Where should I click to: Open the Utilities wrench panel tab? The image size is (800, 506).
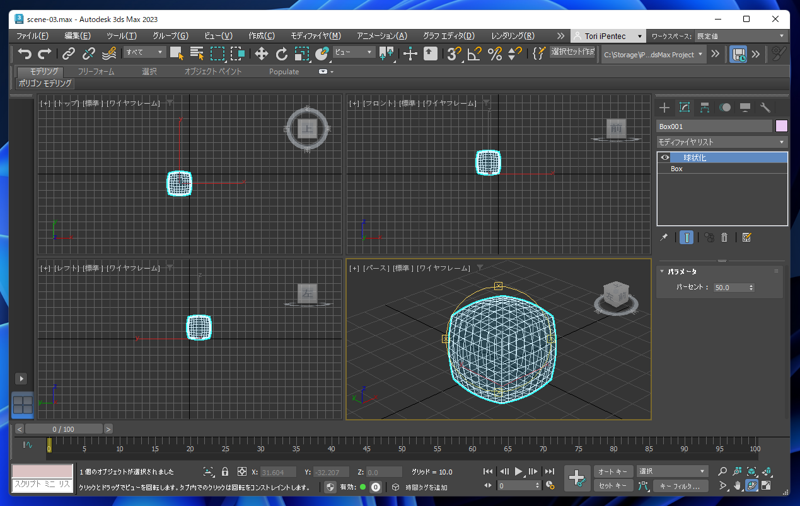point(765,108)
